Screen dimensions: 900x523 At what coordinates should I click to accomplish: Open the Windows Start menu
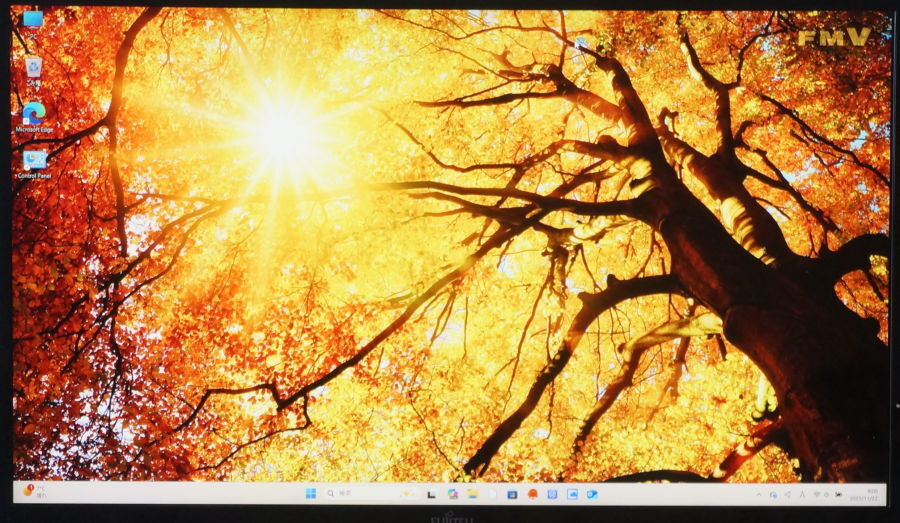pyautogui.click(x=310, y=493)
